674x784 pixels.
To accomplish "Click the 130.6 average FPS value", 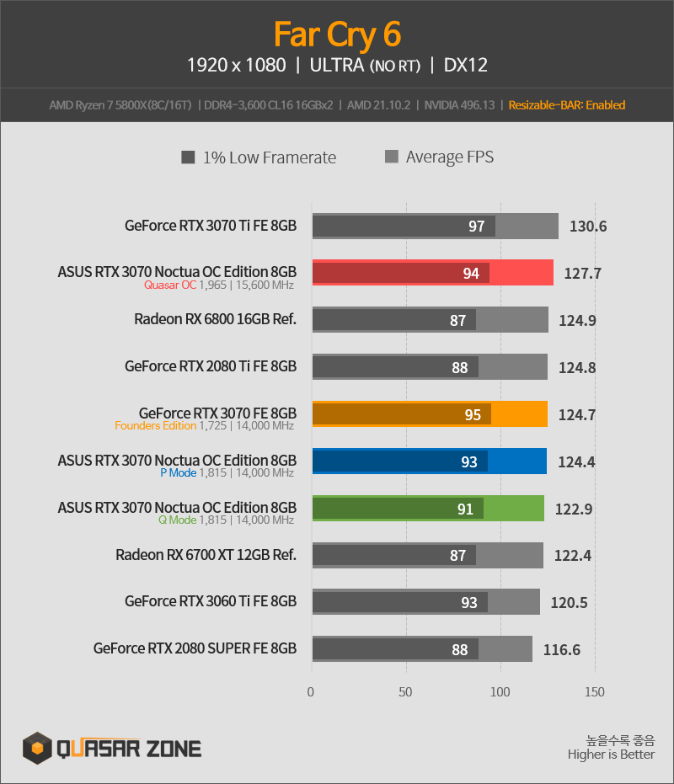I will (x=588, y=227).
